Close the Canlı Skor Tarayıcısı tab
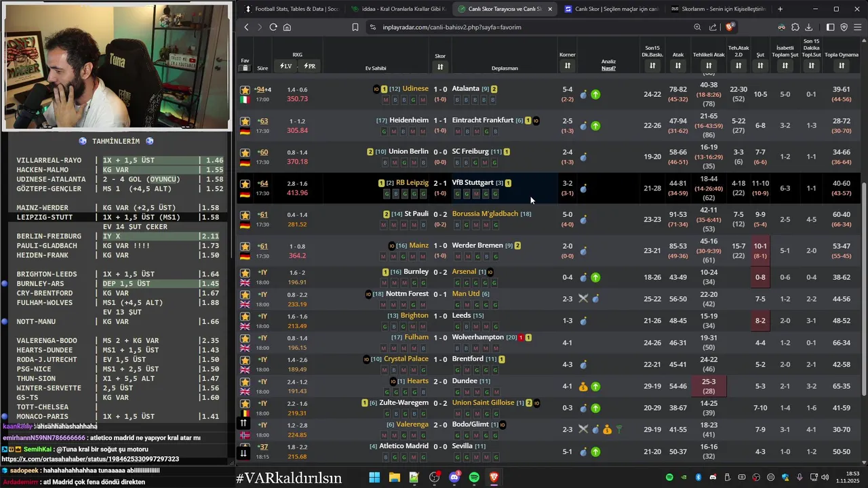 550,9
